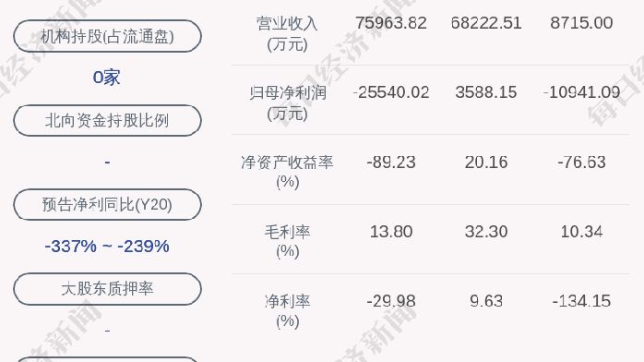The height and width of the screenshot is (362, 644).
Task: Click revenue value 8715.00
Action: coord(581,23)
